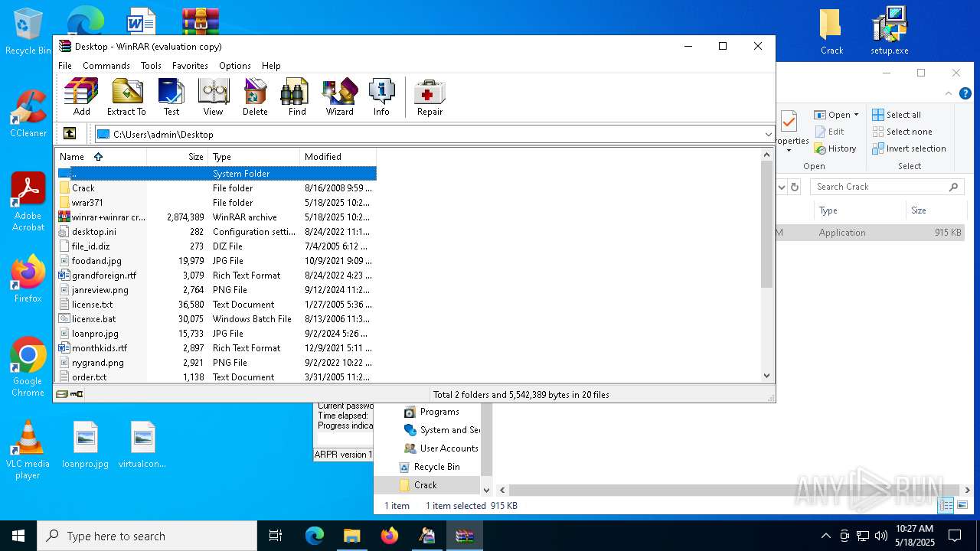Image resolution: width=980 pixels, height=551 pixels.
Task: Open File Explorer from the taskbar
Action: pyautogui.click(x=351, y=536)
